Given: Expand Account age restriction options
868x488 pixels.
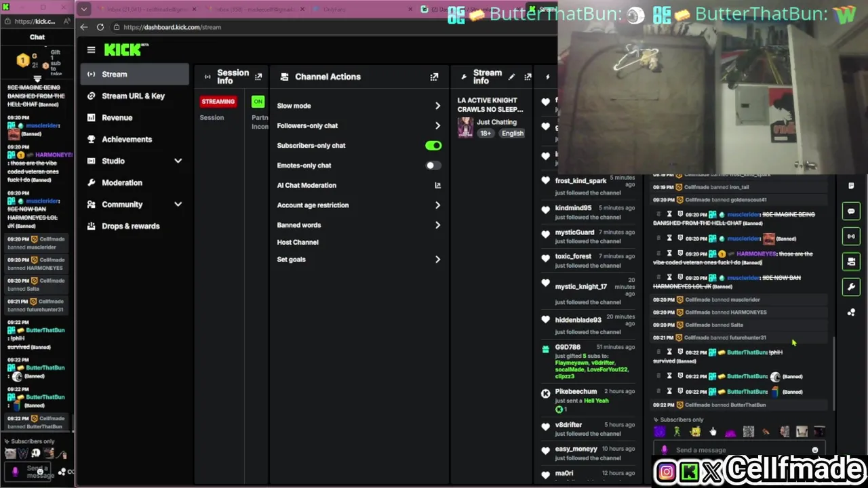Looking at the screenshot, I should tap(437, 205).
